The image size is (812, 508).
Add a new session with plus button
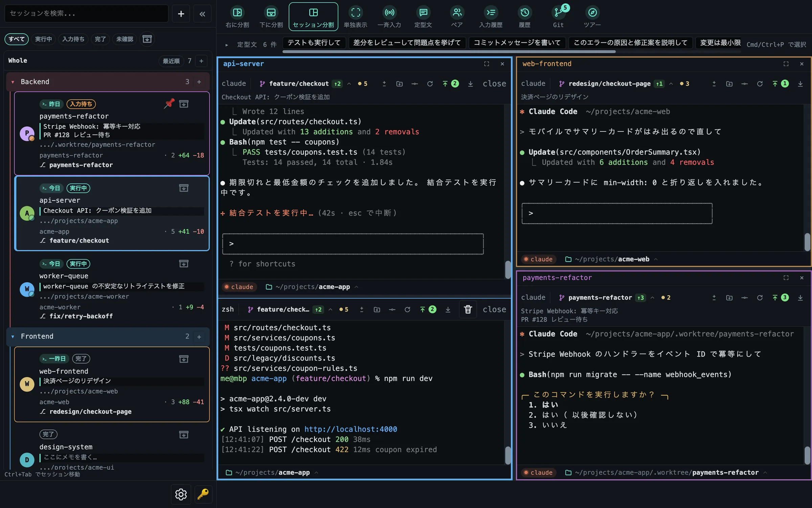coord(181,14)
